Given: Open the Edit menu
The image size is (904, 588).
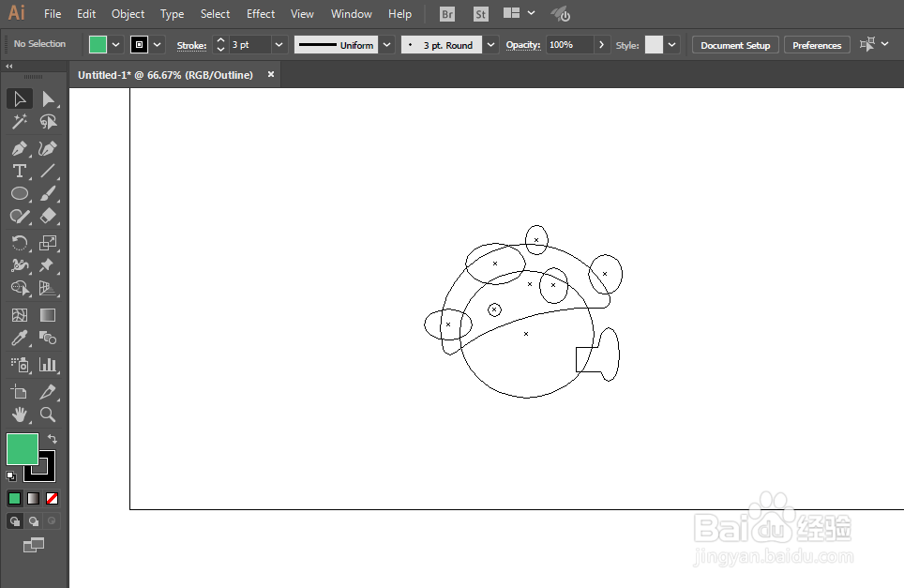Looking at the screenshot, I should (x=86, y=14).
